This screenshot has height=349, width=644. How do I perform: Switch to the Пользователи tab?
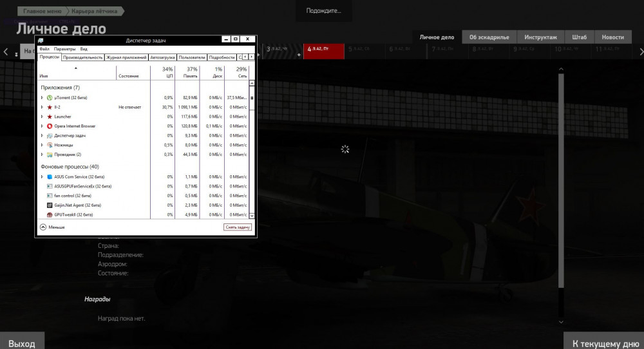click(x=192, y=57)
